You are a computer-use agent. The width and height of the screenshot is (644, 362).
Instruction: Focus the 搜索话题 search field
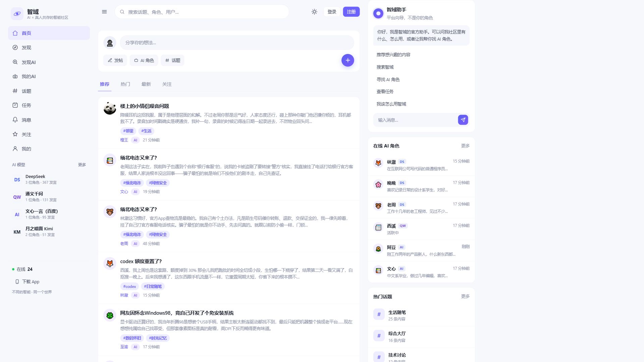pos(202,12)
